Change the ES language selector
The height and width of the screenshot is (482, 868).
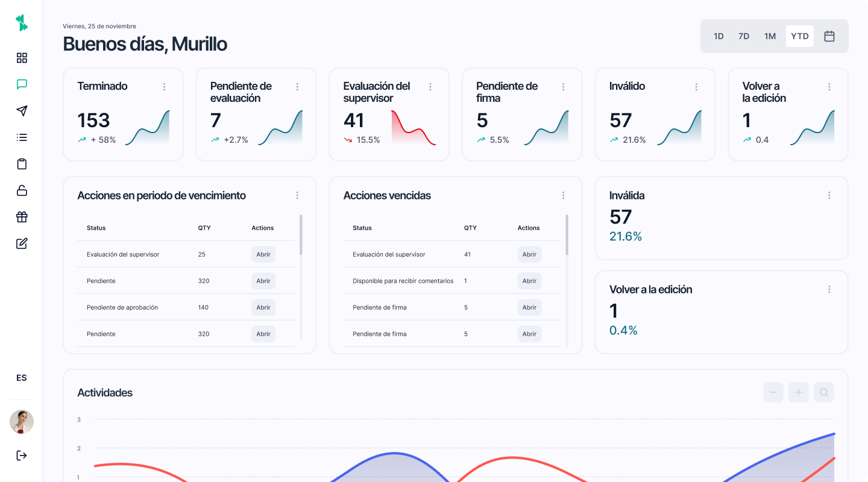(x=22, y=378)
